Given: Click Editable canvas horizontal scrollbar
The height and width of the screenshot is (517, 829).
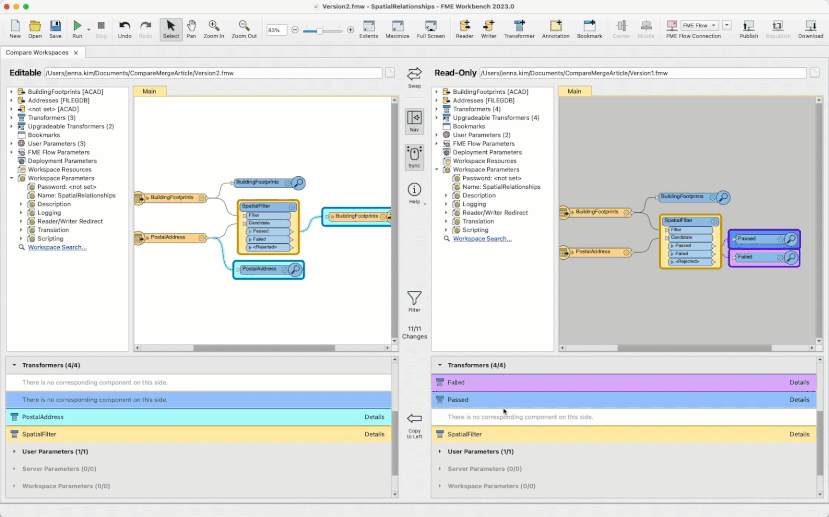Looking at the screenshot, I should click(263, 348).
